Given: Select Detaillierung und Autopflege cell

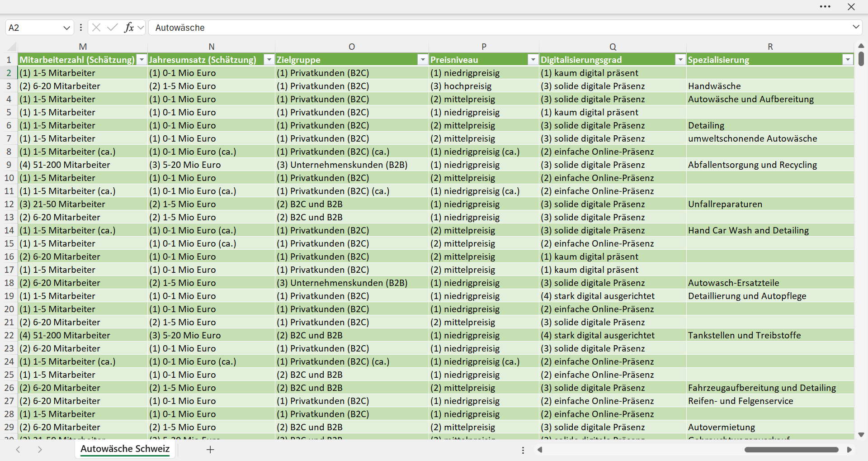Looking at the screenshot, I should pos(770,296).
